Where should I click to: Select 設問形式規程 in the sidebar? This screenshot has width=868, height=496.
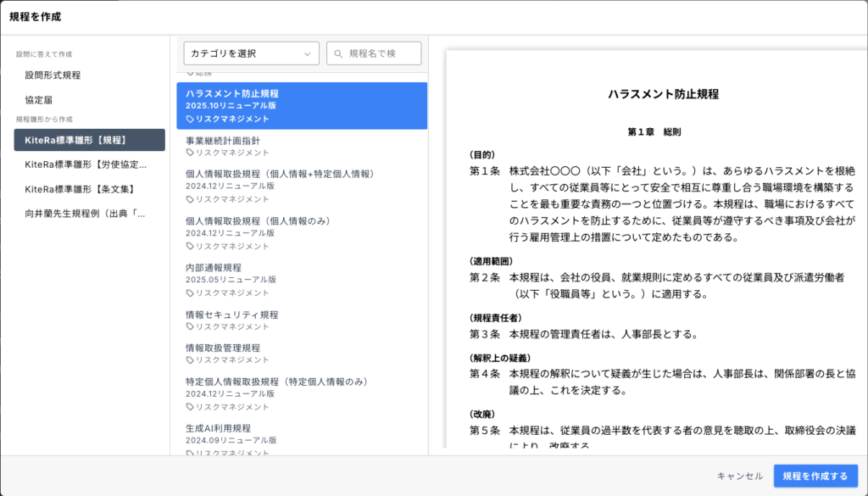[x=53, y=75]
